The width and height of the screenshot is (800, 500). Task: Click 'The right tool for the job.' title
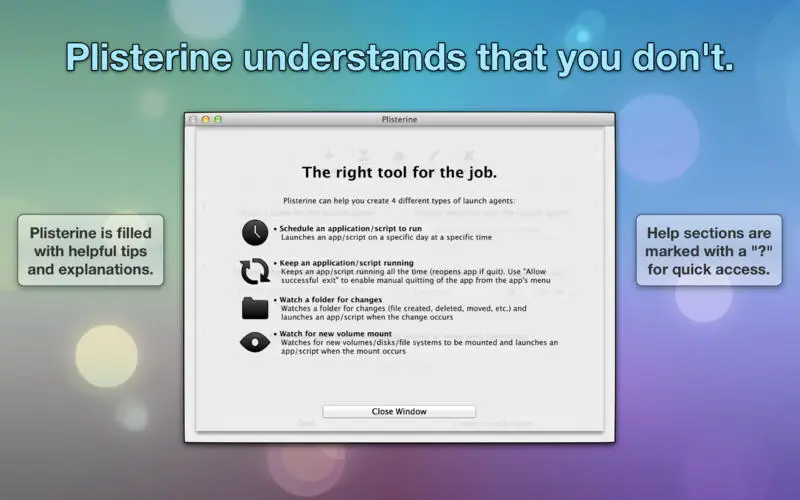[x=399, y=172]
